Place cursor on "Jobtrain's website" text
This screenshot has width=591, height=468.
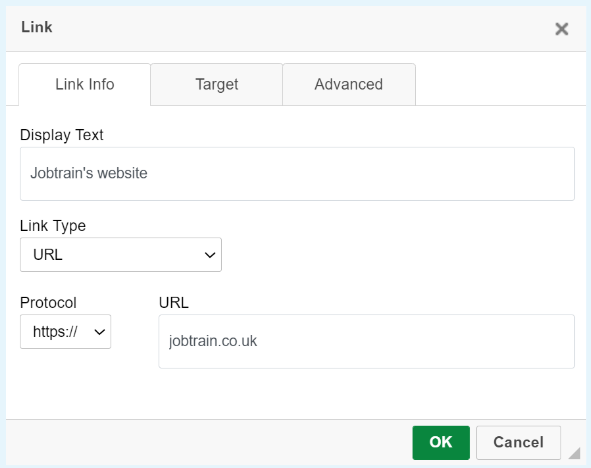coord(89,173)
